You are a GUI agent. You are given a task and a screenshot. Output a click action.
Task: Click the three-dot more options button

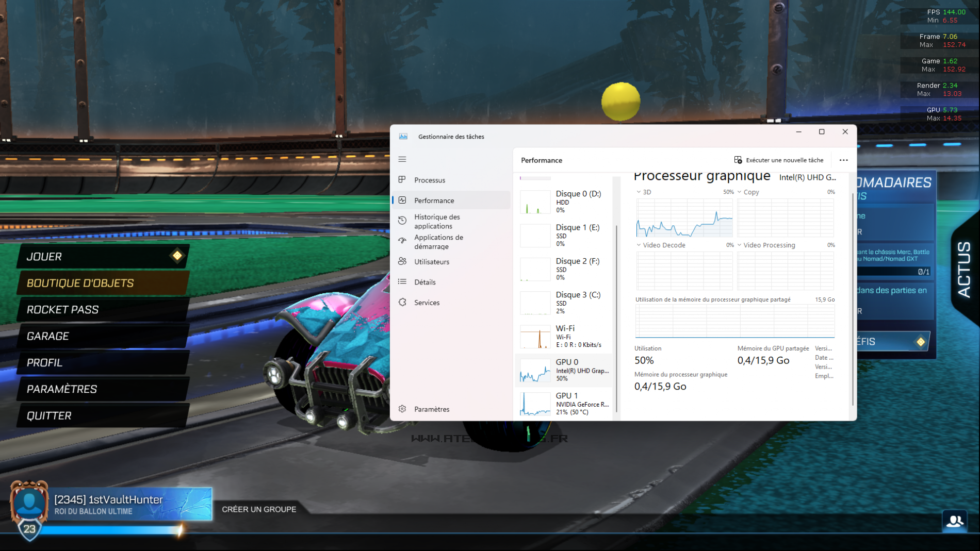843,160
